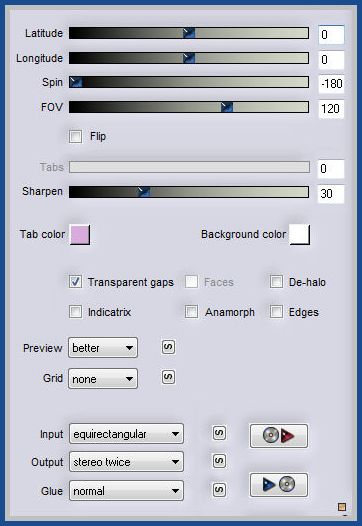Enable the De-halo checkbox
This screenshot has height=526, width=362.
276,282
